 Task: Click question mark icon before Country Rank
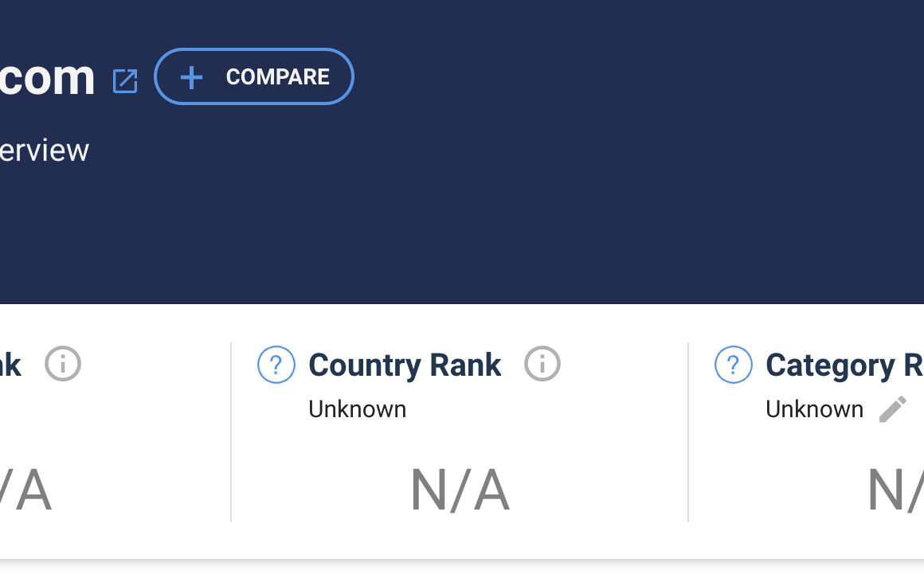coord(276,365)
